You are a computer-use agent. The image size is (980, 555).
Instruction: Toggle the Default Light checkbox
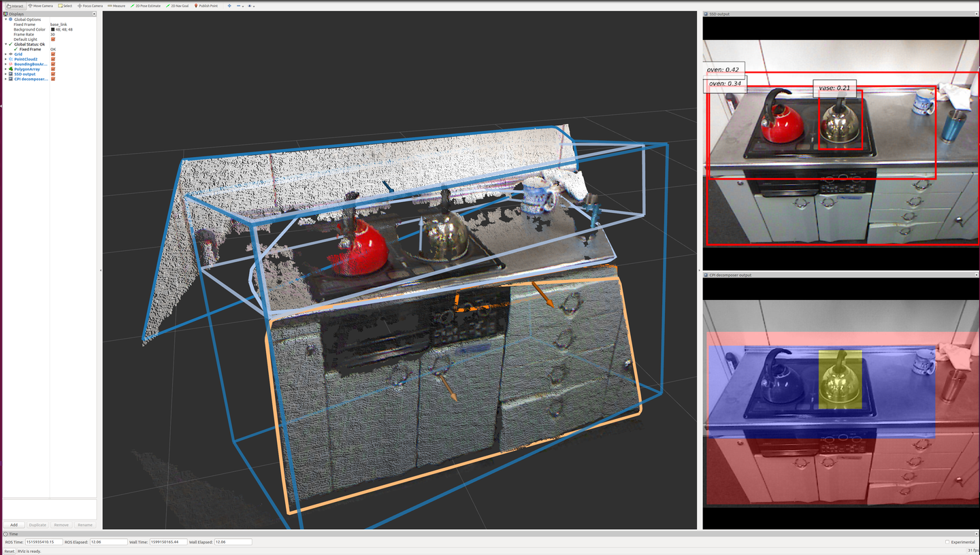pos(53,39)
